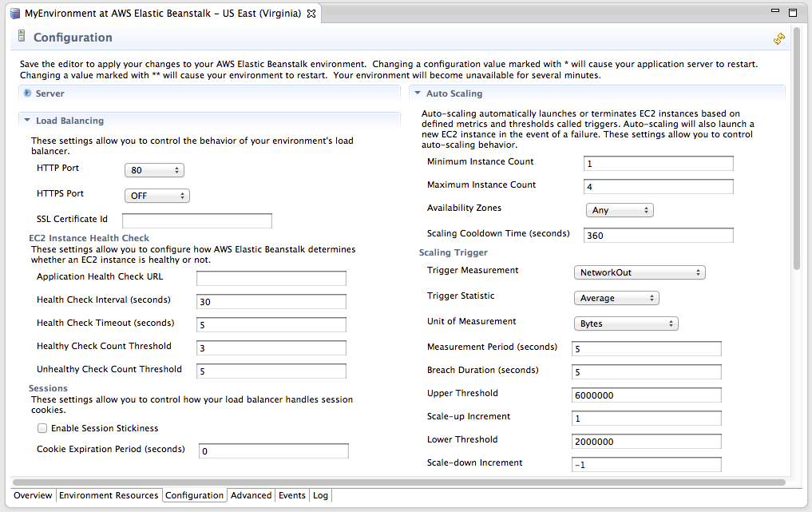Click the Health Check Timeout field
This screenshot has width=812, height=512.
[271, 325]
